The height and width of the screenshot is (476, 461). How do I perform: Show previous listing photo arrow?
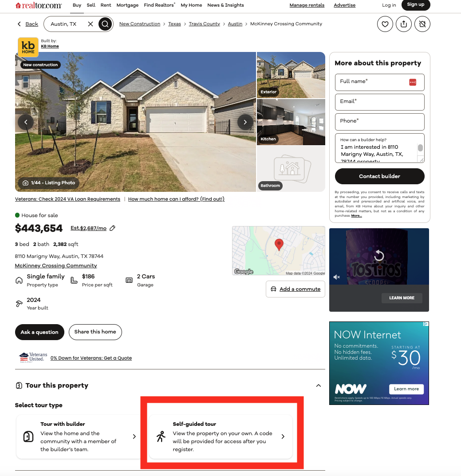pyautogui.click(x=26, y=122)
